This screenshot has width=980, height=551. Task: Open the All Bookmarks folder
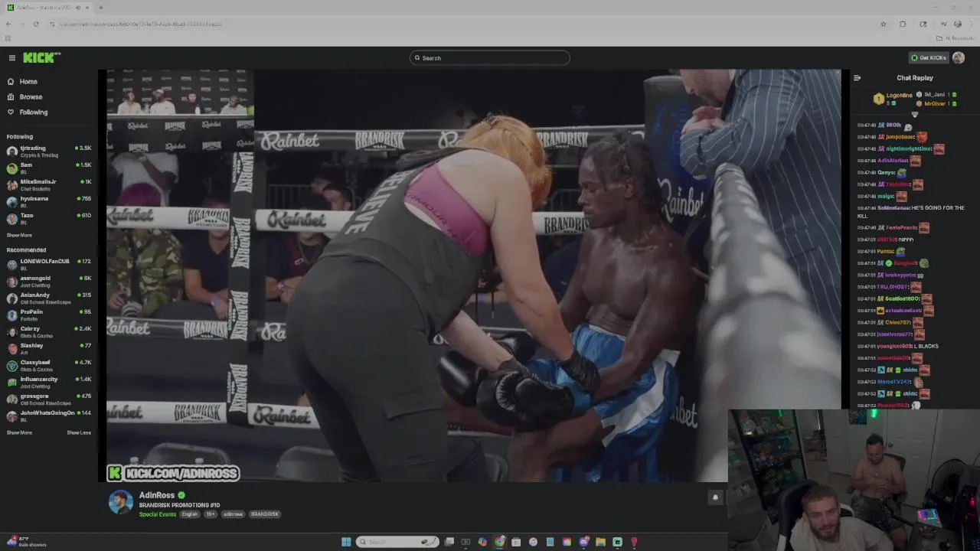[x=954, y=37]
